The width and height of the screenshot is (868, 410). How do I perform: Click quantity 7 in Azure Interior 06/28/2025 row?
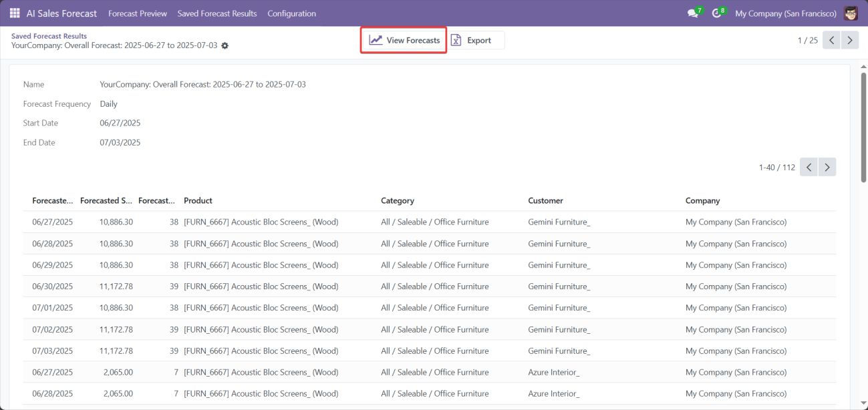(x=176, y=393)
